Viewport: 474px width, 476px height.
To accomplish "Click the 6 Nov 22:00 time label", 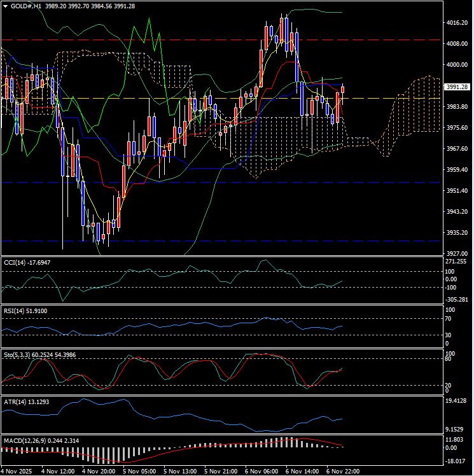I will coord(343,472).
